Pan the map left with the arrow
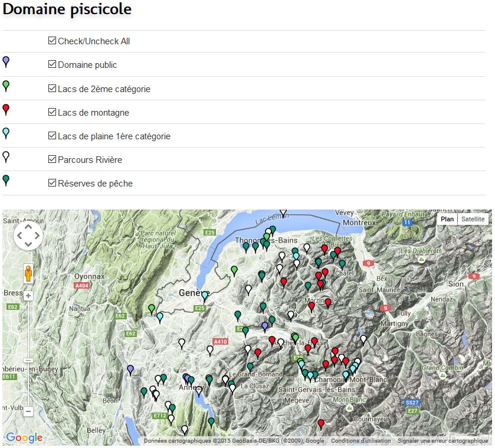Image resolution: width=495 pixels, height=448 pixels. [x=19, y=236]
